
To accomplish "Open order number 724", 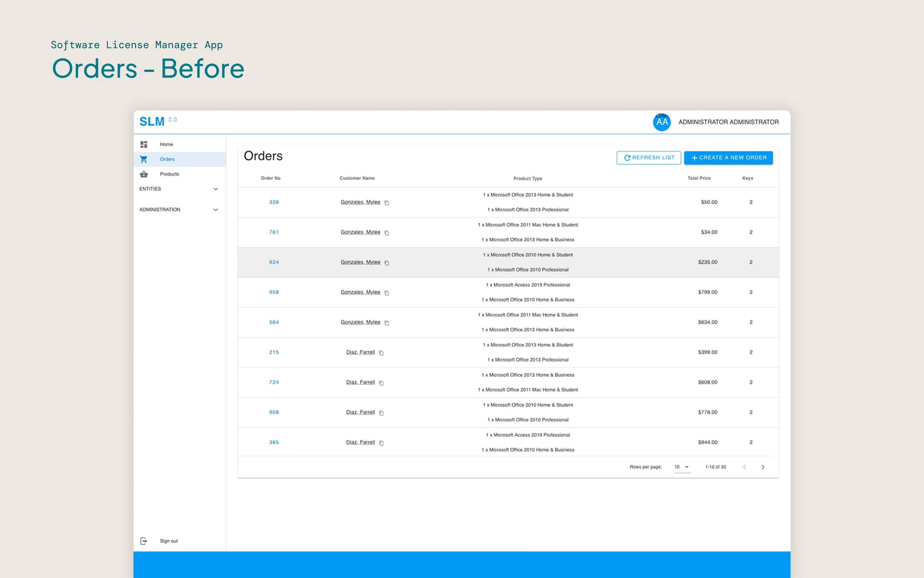I will click(274, 382).
